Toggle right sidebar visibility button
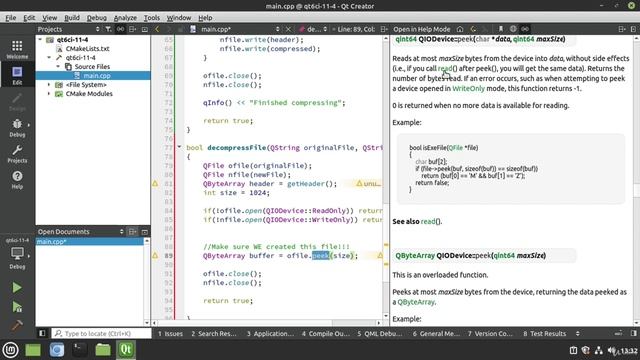Screen dimensions: 640x360 coord(633,333)
